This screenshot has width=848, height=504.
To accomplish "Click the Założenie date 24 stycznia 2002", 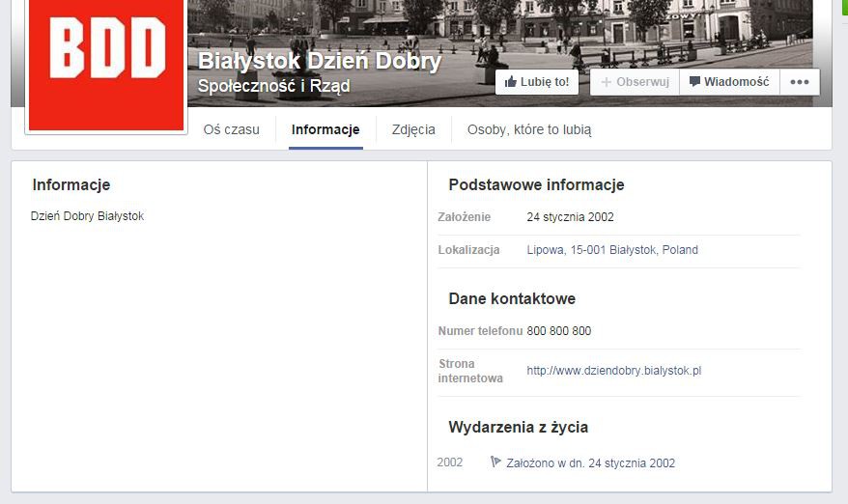I will click(x=571, y=217).
